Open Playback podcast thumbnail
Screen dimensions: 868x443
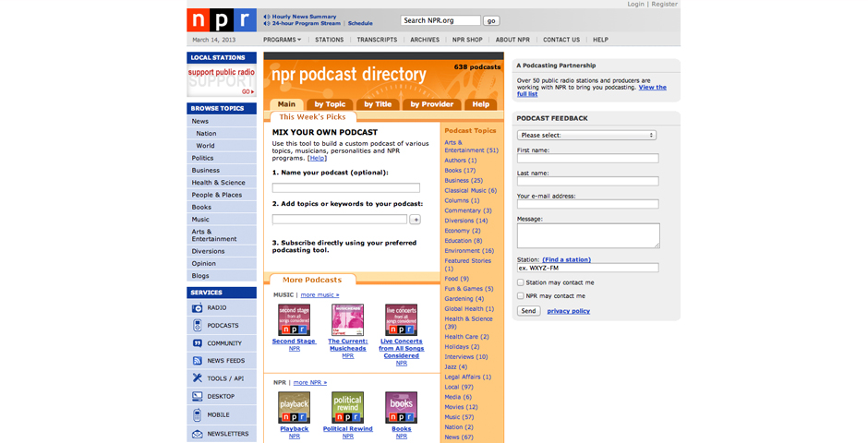pos(294,408)
